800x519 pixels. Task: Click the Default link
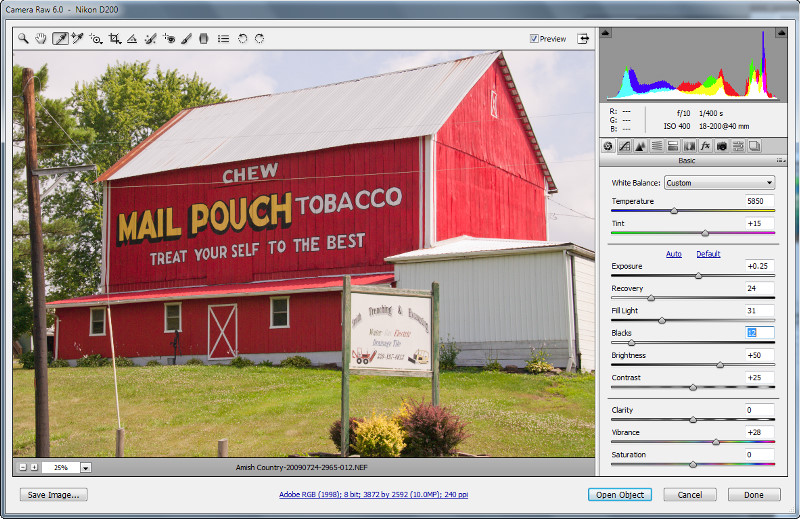708,254
